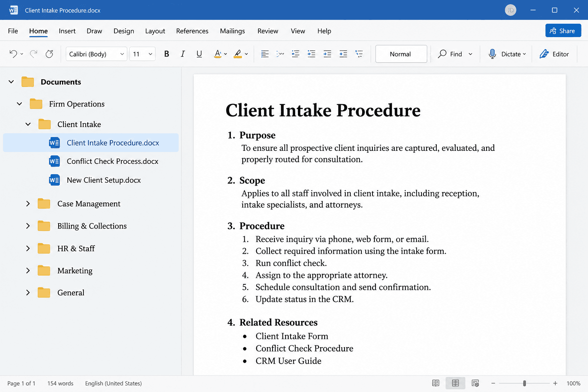Toggle Bold formatting
Viewport: 588px width, 392px height.
[x=167, y=54]
